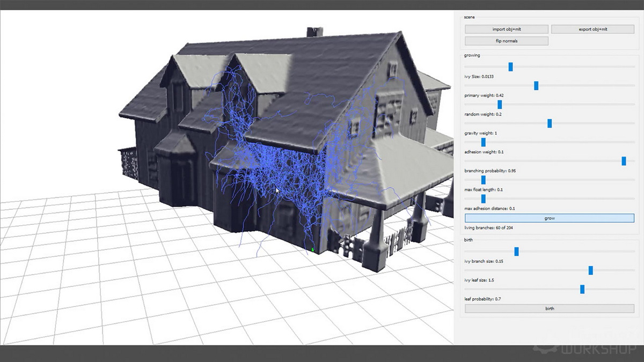Click the 'leaf probability: 0.7' label
Screen dimensions: 644x362
(482, 299)
